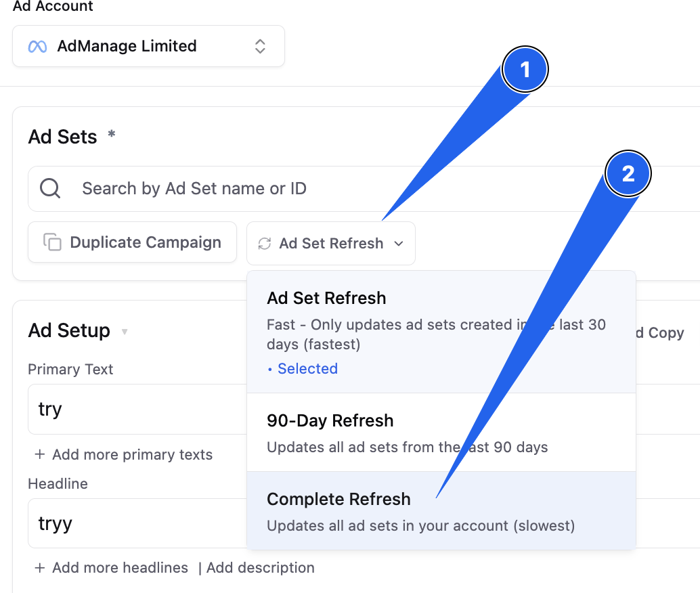700x593 pixels.
Task: Click the duplicate copy icon beside Duplicate Campaign
Action: pos(52,242)
